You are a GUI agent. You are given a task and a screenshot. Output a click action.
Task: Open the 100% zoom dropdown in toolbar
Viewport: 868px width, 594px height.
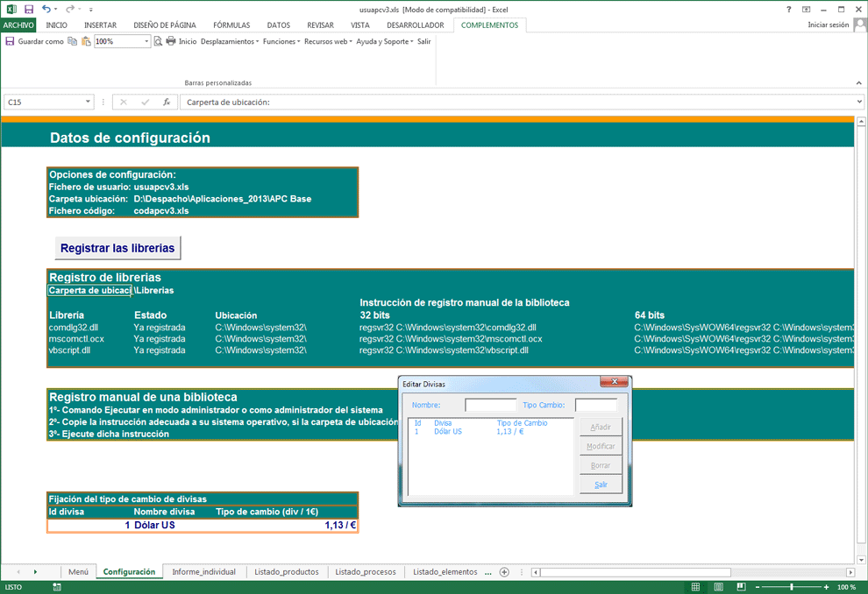(x=146, y=41)
